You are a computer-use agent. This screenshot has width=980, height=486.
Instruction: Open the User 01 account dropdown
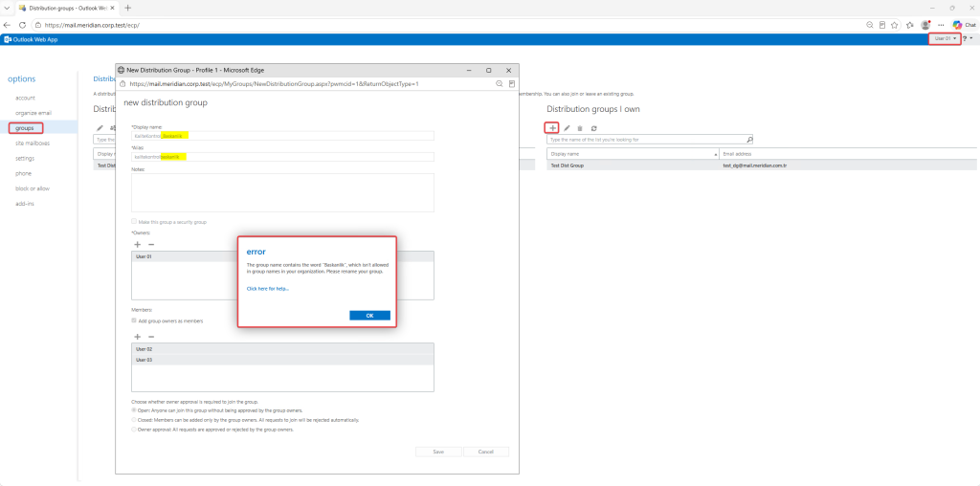[945, 38]
